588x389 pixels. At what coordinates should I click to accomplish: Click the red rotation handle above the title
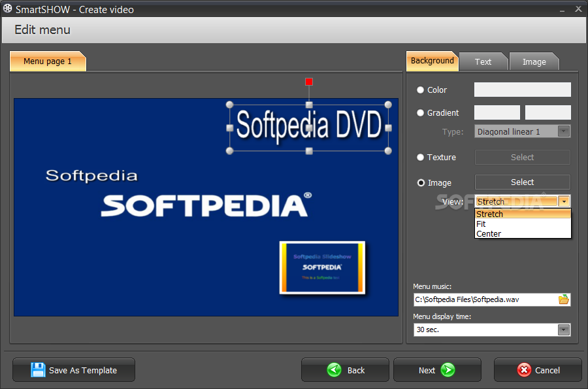tap(308, 82)
